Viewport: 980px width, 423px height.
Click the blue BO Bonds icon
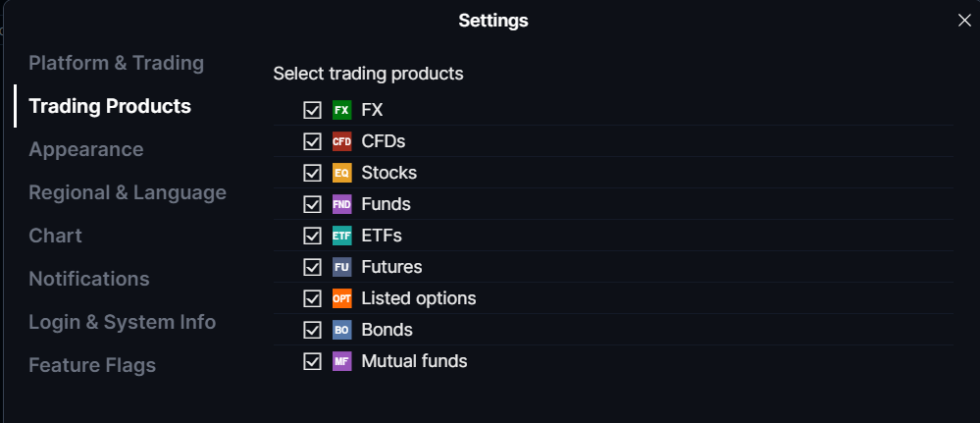(x=342, y=330)
